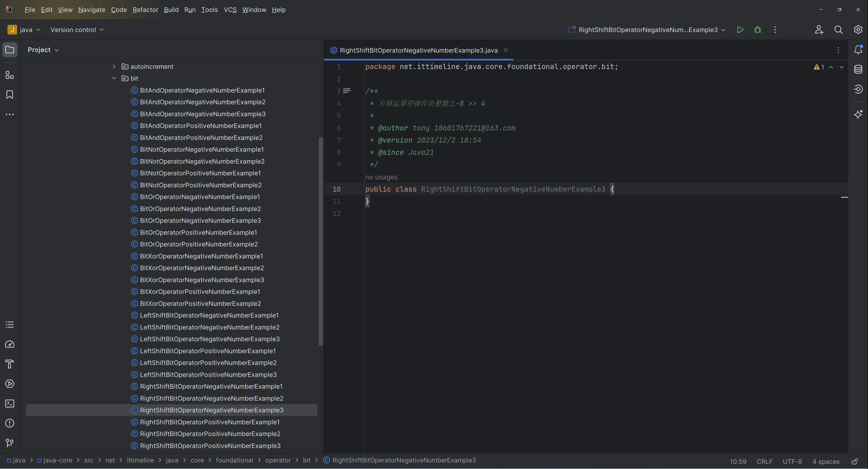
Task: Collapse the bit package
Action: [x=114, y=78]
